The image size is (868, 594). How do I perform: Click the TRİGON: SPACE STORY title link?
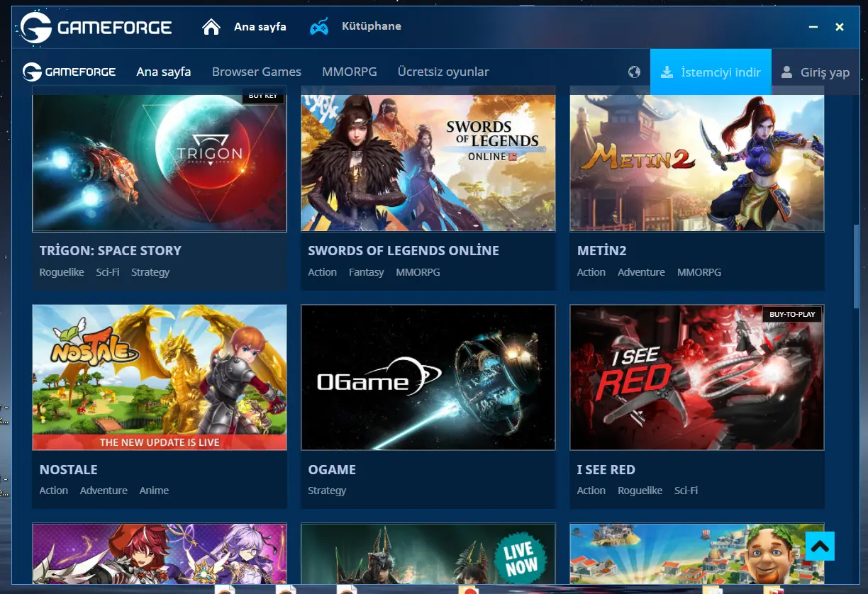tap(111, 250)
